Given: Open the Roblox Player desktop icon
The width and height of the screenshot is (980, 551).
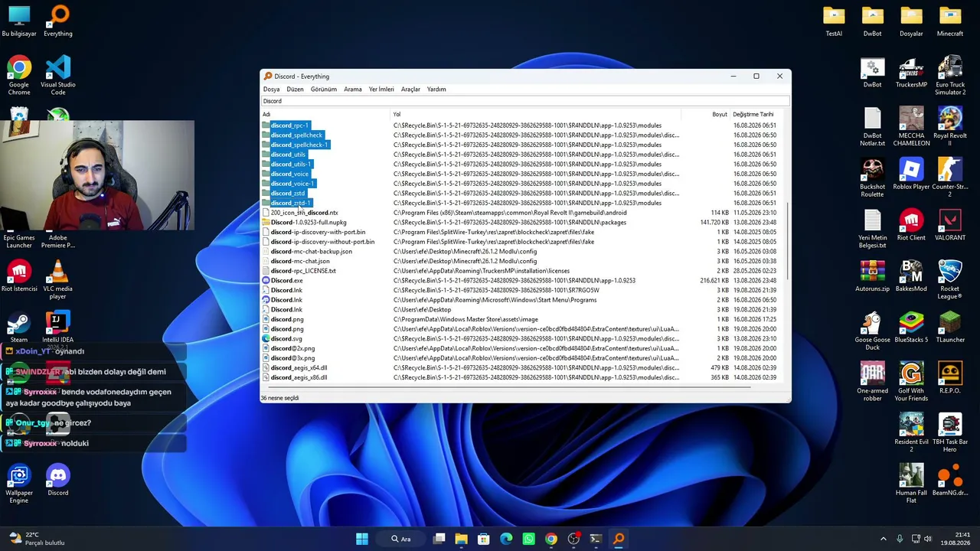Looking at the screenshot, I should click(x=911, y=174).
